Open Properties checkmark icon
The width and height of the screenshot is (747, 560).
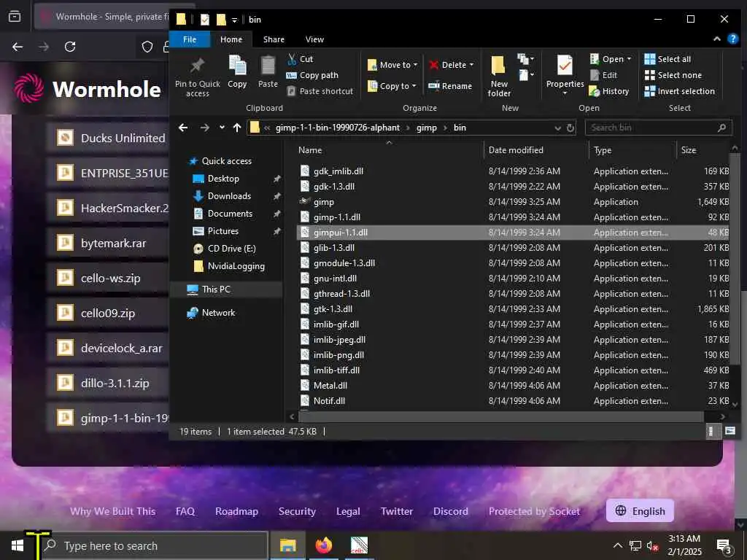click(565, 65)
